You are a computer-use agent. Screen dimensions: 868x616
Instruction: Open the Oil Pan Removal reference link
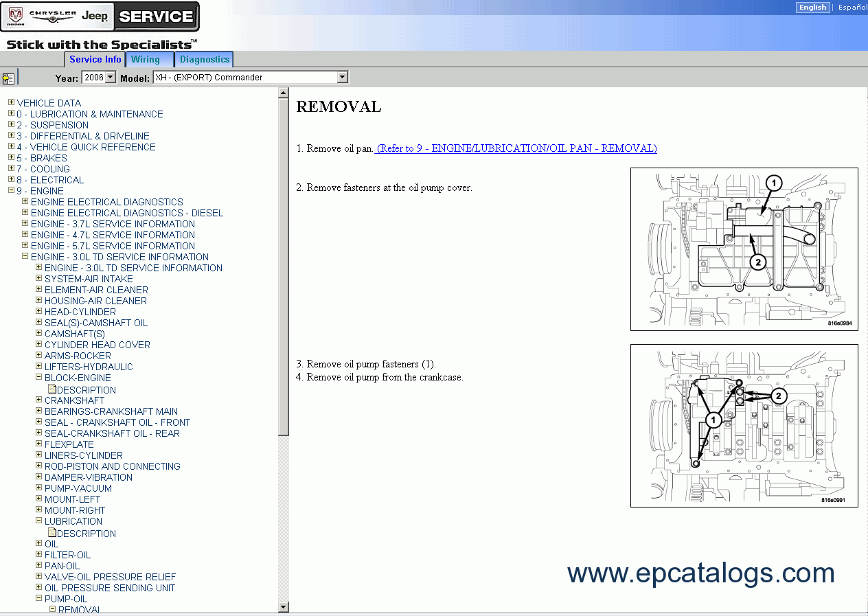[x=516, y=148]
